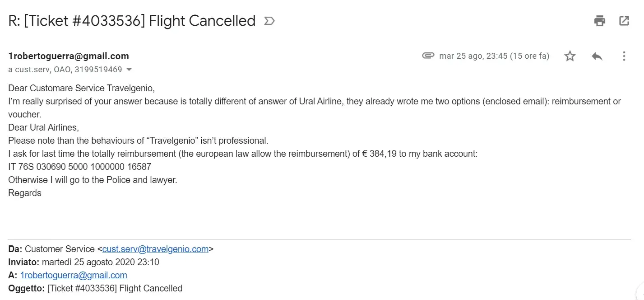This screenshot has width=644, height=300.
Task: Click the paperclip attachment indicator
Action: (428, 56)
